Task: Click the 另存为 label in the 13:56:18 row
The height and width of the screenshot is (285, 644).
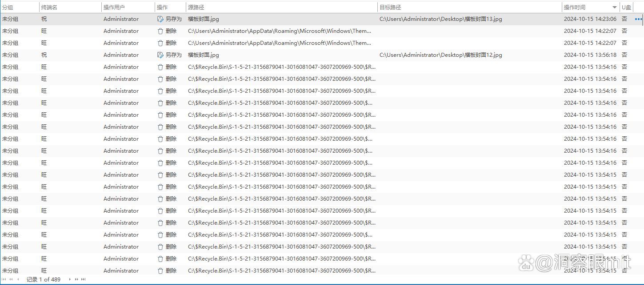Action: (x=174, y=55)
